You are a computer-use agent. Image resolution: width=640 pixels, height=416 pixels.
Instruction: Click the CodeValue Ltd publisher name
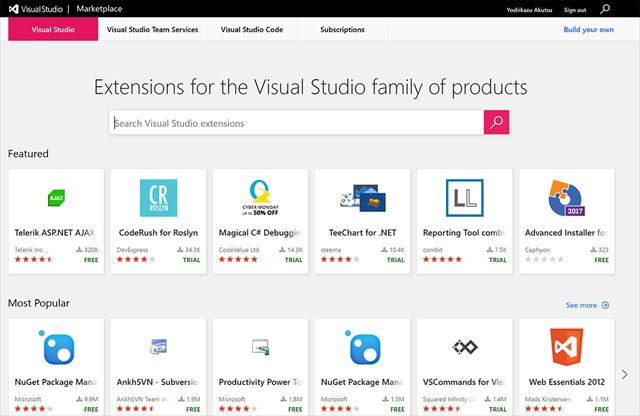click(x=239, y=250)
